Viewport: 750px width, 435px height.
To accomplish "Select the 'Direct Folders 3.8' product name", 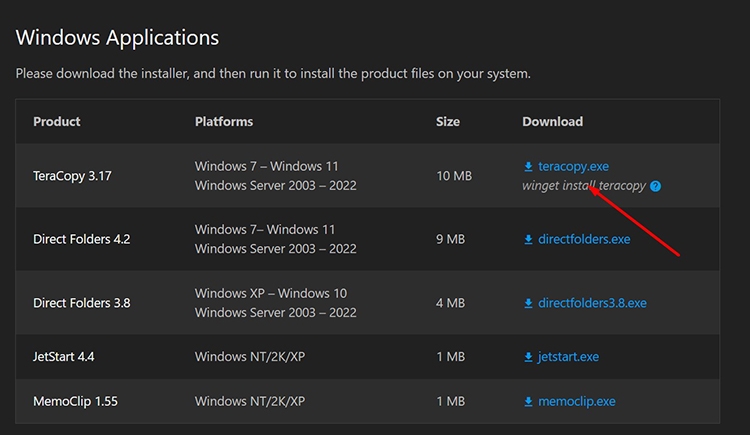I will (81, 303).
